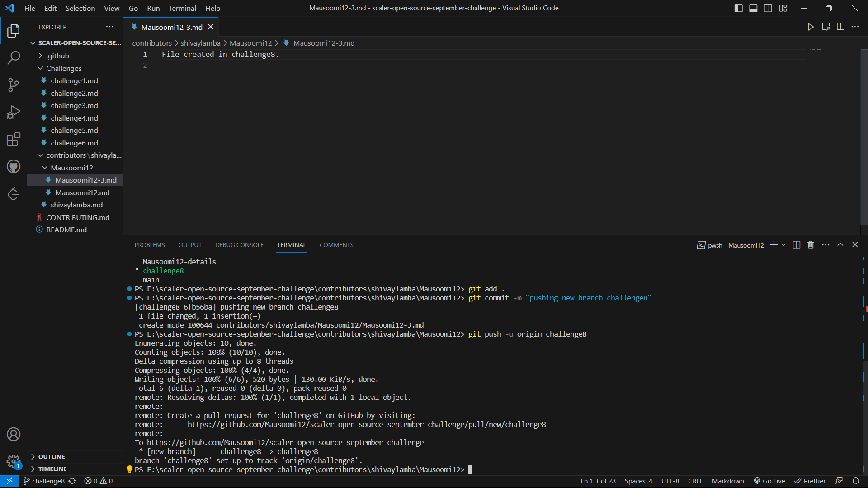Screen dimensions: 868x488
Task: Open the Terminal menu
Action: (182, 8)
